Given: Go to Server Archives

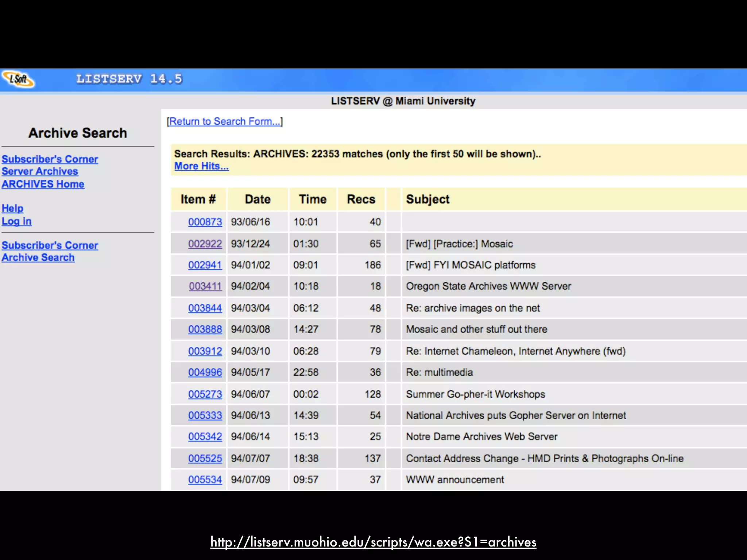Looking at the screenshot, I should [40, 171].
